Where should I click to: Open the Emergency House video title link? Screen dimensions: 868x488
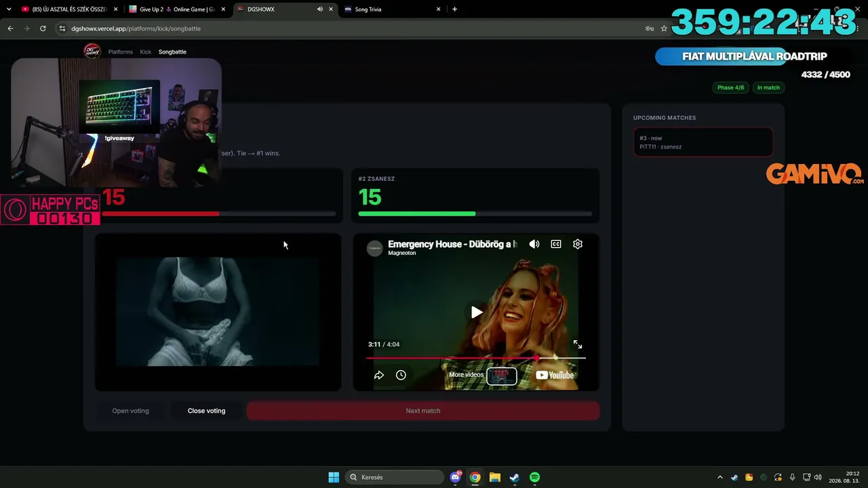coord(452,244)
